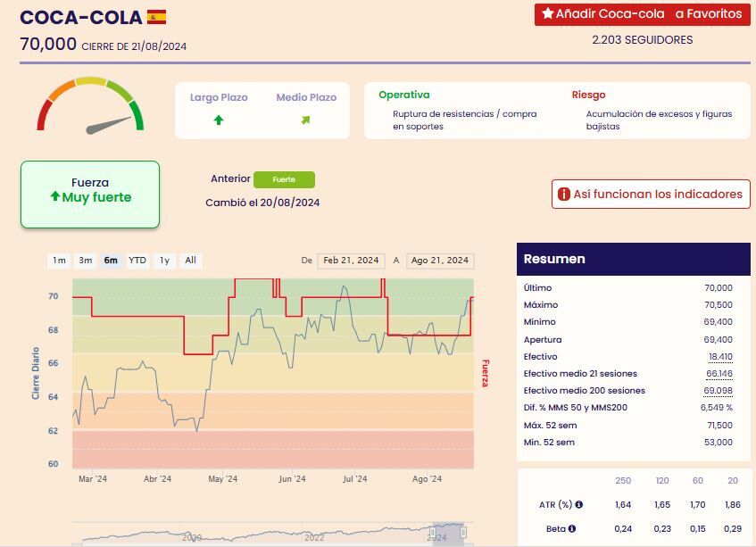Click the red Fuerza axis title
Screen dimensions: 756x547
pyautogui.click(x=486, y=373)
